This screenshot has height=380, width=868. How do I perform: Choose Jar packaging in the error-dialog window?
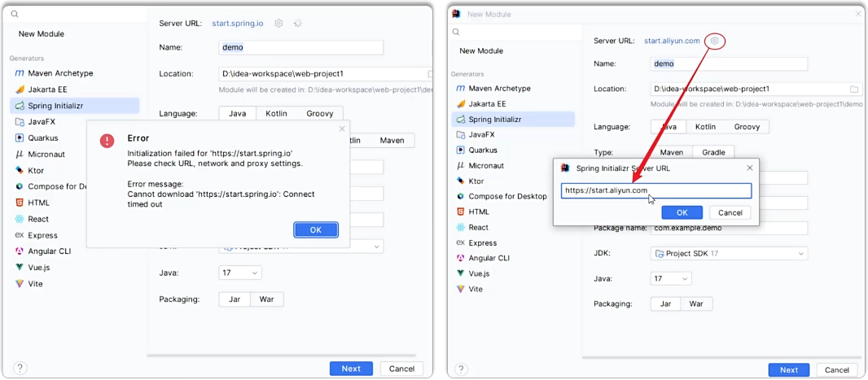coord(235,299)
